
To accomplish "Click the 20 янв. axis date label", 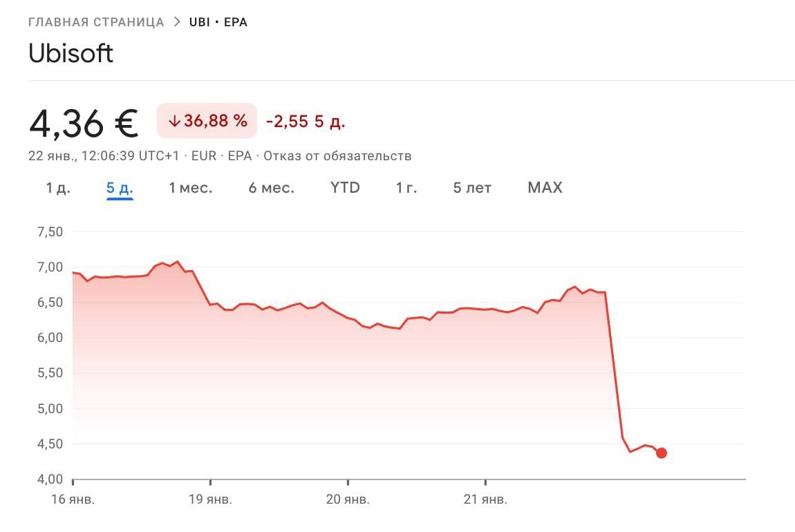I will (348, 500).
